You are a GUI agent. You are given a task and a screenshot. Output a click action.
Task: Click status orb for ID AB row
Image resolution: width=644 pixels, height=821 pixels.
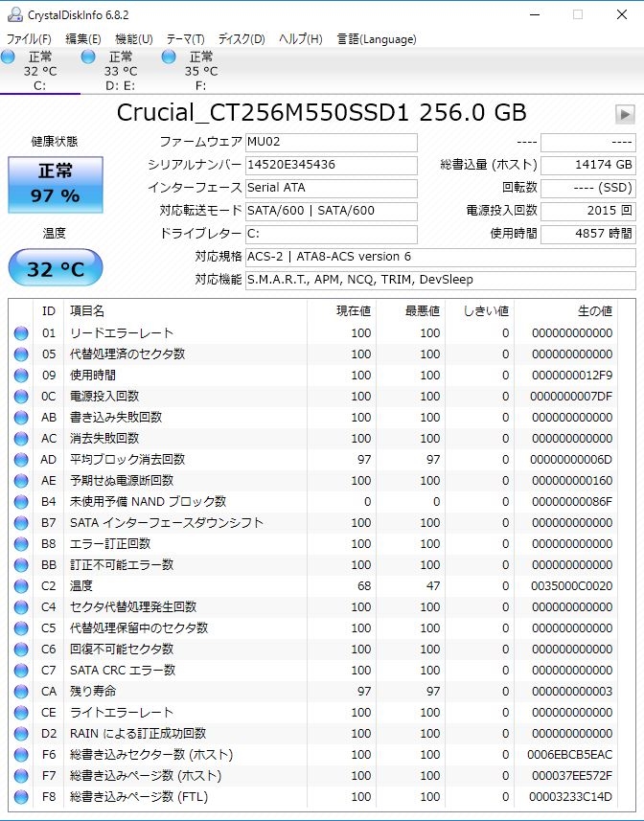tap(21, 418)
